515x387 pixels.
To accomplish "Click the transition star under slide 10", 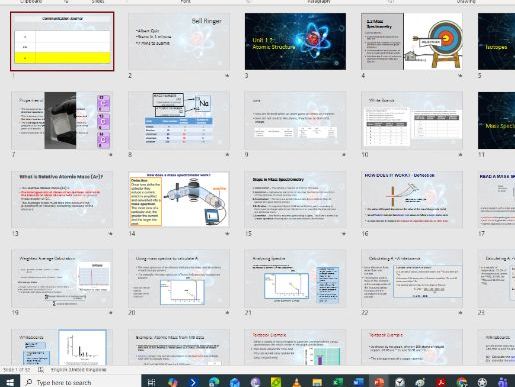I will (x=460, y=155).
